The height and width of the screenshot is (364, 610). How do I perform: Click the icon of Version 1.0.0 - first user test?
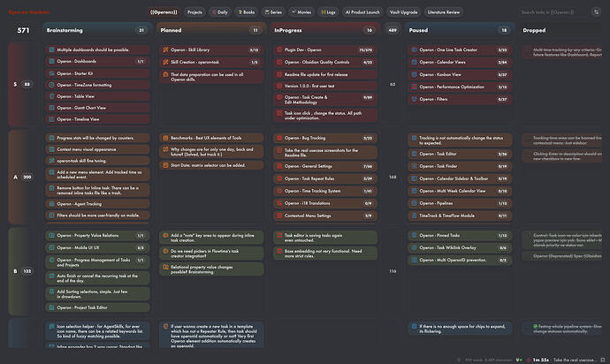[279, 86]
